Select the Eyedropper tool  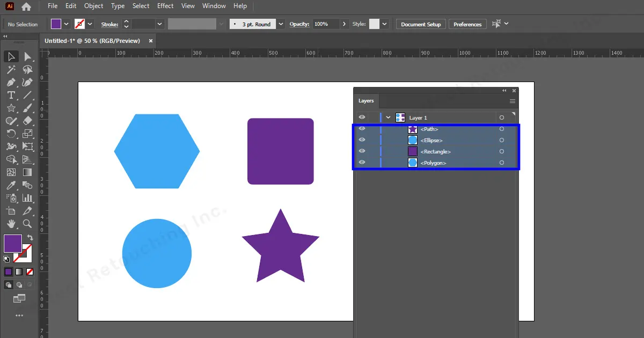(11, 185)
